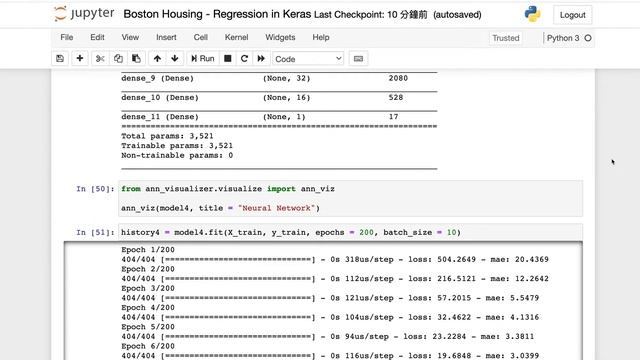Screen dimensions: 640x360
Task: Copy selected cells
Action: [x=118, y=58]
